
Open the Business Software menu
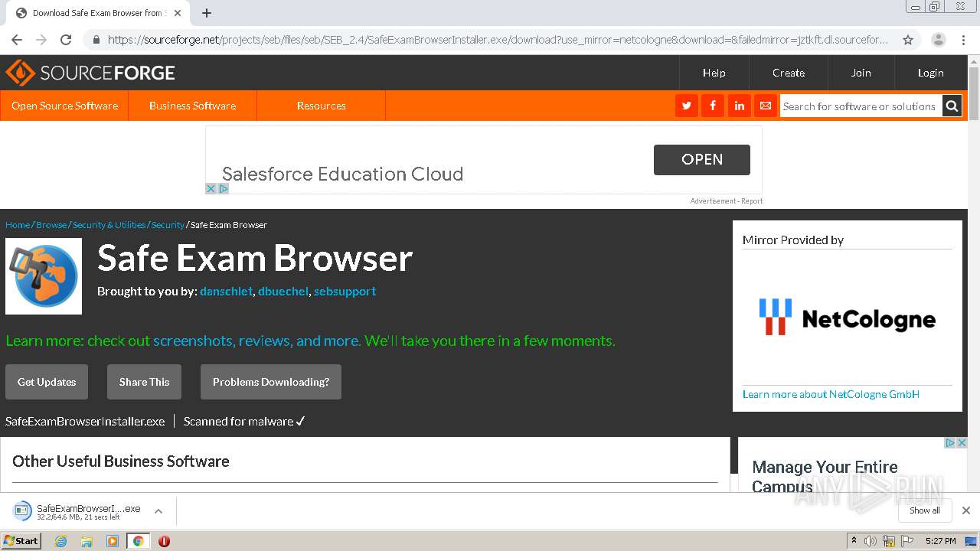click(192, 106)
